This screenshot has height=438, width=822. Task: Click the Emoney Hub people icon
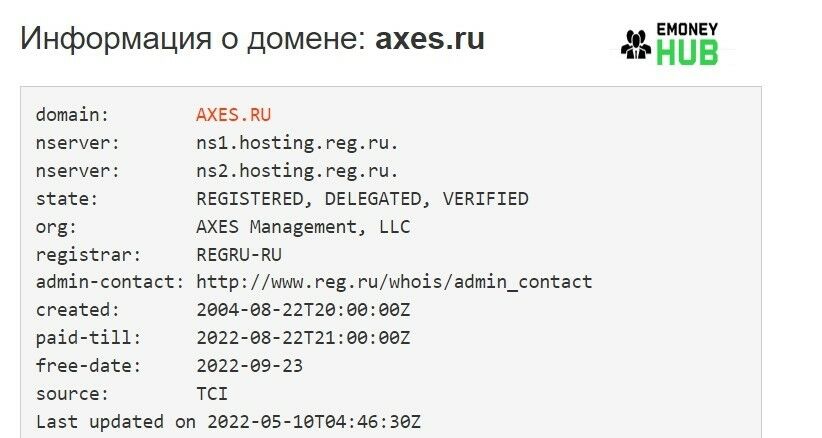pos(636,44)
